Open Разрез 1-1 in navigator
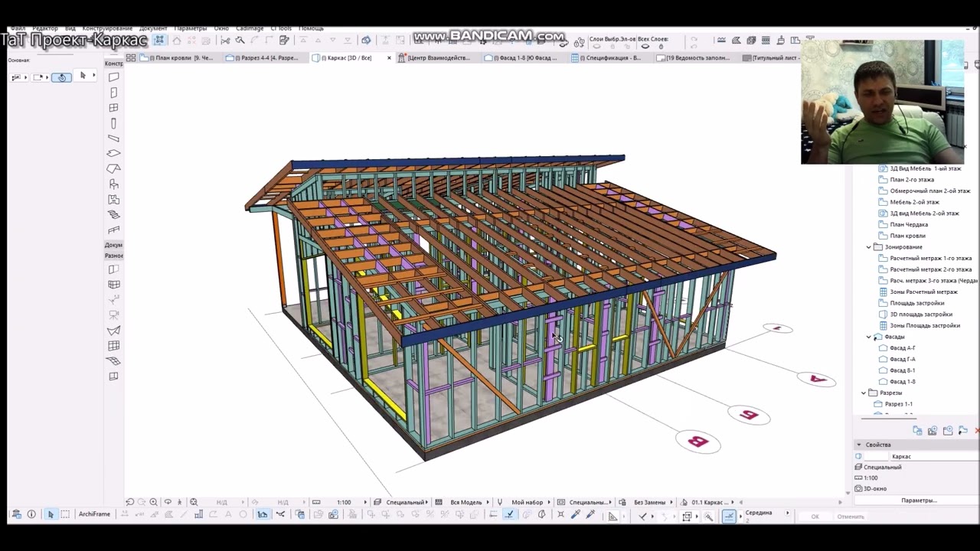The height and width of the screenshot is (551, 980). (899, 404)
